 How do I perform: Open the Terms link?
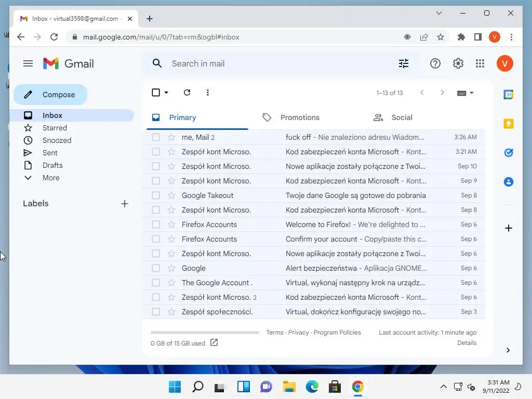click(x=274, y=332)
